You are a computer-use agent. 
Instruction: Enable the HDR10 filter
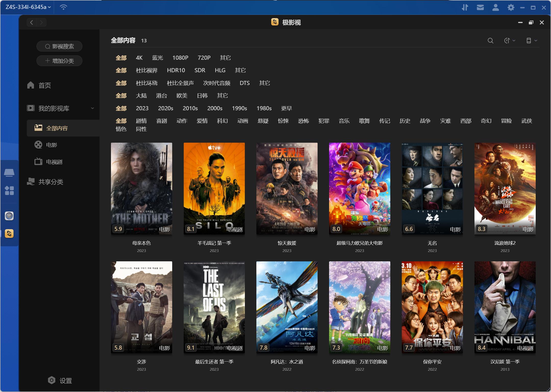[176, 70]
